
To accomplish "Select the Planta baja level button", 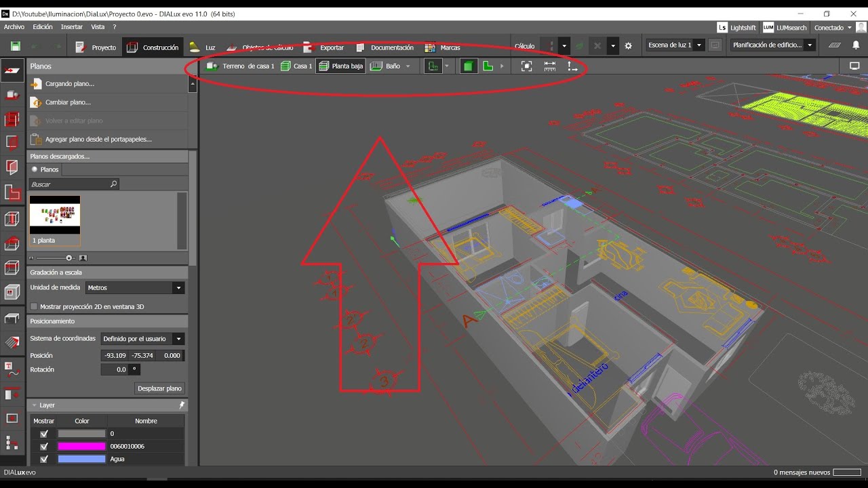I will [340, 66].
